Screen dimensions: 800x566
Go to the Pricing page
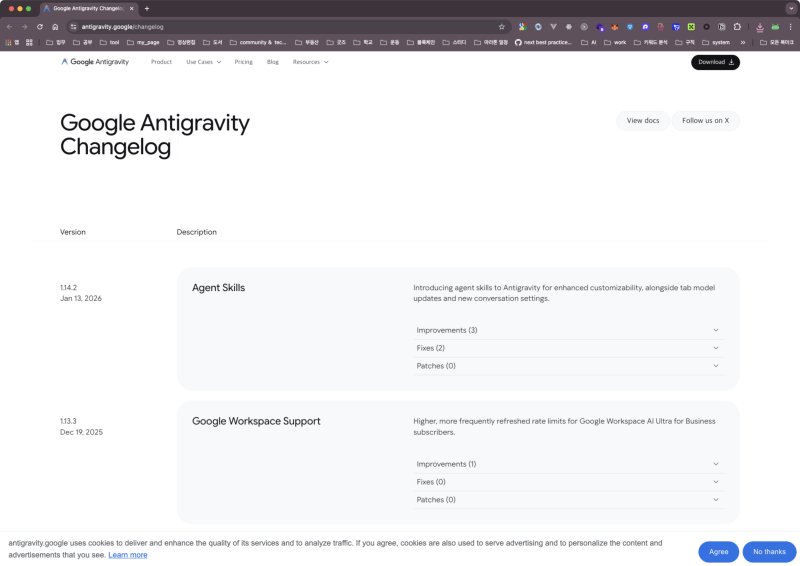(243, 62)
